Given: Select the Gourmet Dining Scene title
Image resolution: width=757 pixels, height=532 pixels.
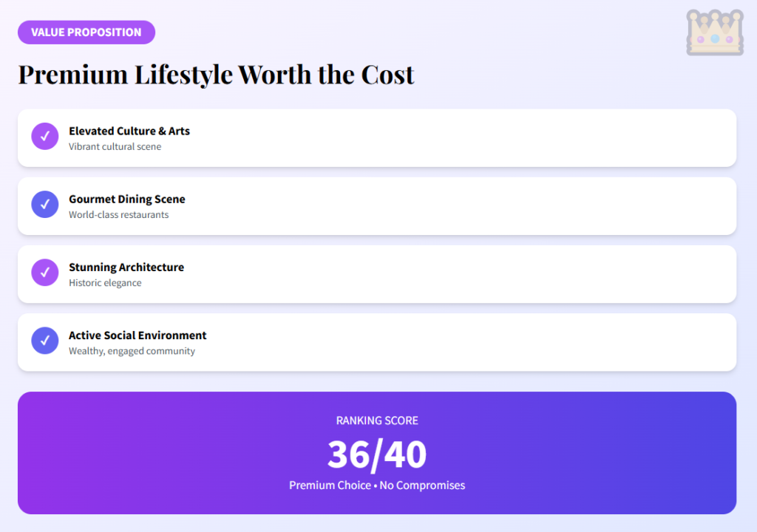Looking at the screenshot, I should click(127, 199).
